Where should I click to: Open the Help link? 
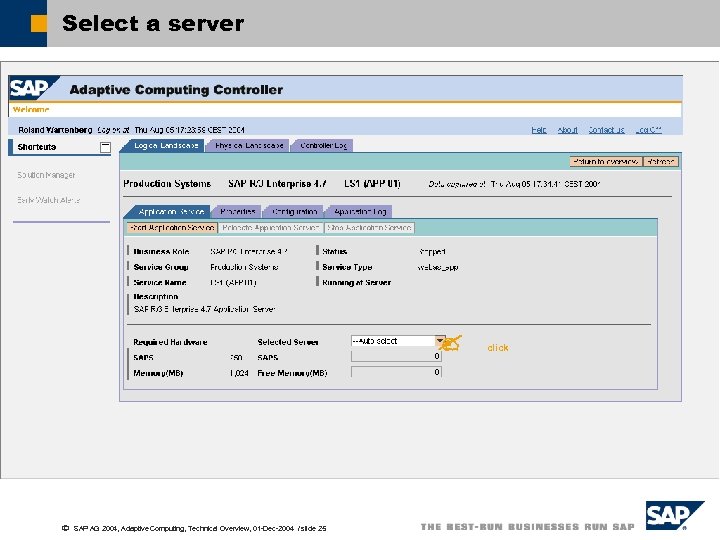tap(539, 130)
